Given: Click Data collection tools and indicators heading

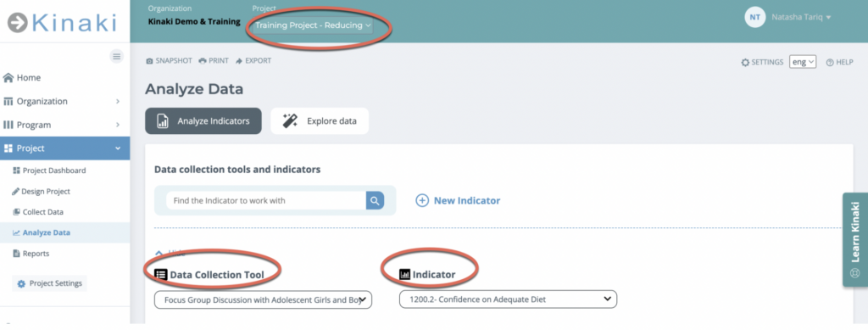Looking at the screenshot, I should coord(237,170).
